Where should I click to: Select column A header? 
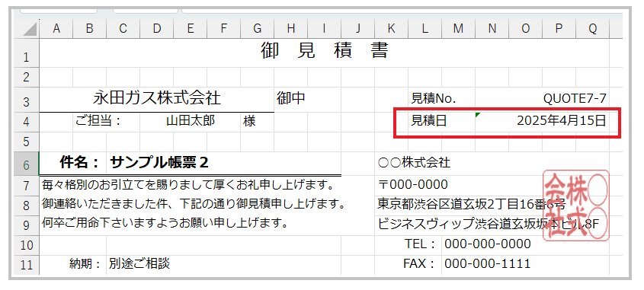point(56,28)
